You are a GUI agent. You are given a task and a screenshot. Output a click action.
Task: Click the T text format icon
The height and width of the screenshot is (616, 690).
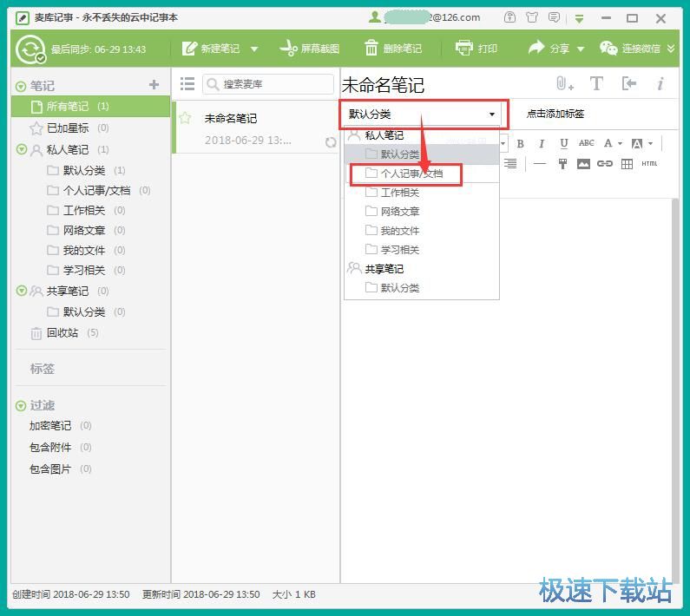(x=597, y=83)
